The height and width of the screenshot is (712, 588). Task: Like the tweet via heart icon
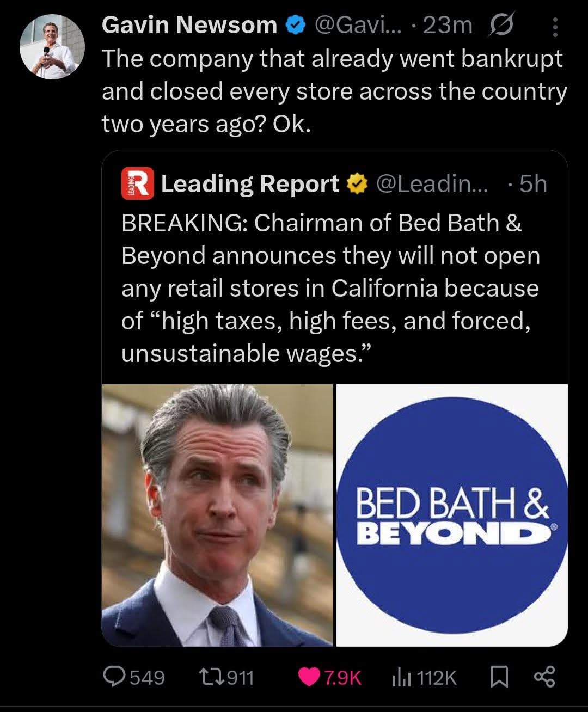click(x=309, y=677)
